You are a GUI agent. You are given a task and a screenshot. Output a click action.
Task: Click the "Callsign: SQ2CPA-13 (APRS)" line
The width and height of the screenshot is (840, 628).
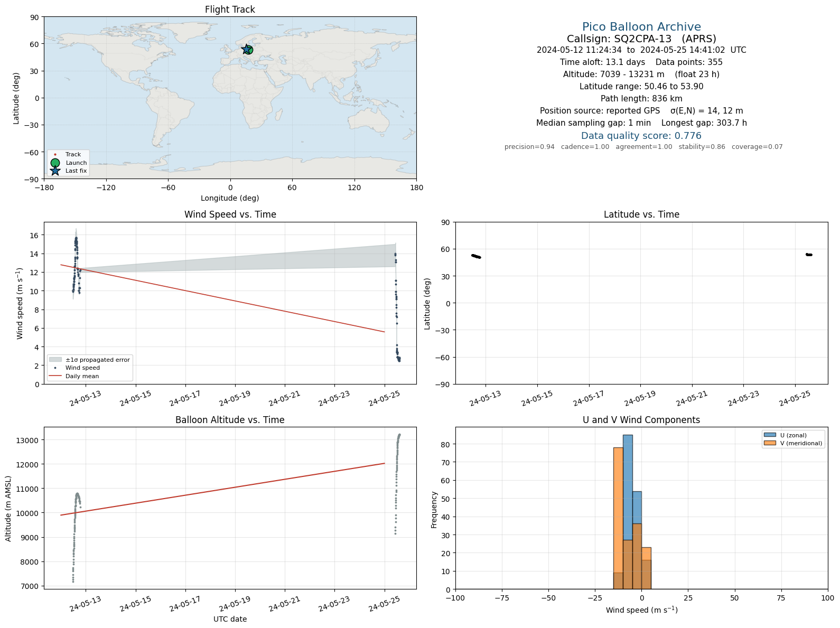641,39
